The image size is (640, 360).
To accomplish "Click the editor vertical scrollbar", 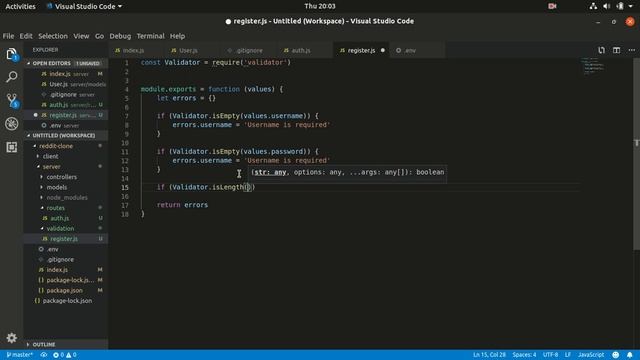I will point(636,154).
